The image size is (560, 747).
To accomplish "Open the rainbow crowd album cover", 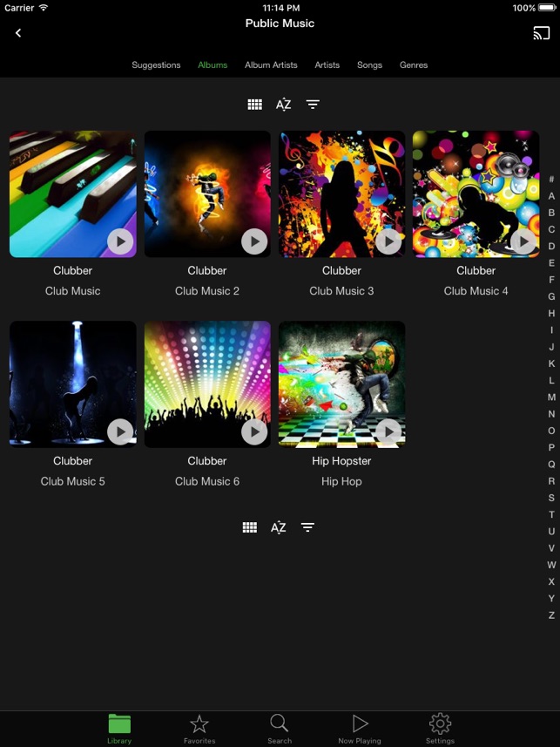I will point(207,384).
